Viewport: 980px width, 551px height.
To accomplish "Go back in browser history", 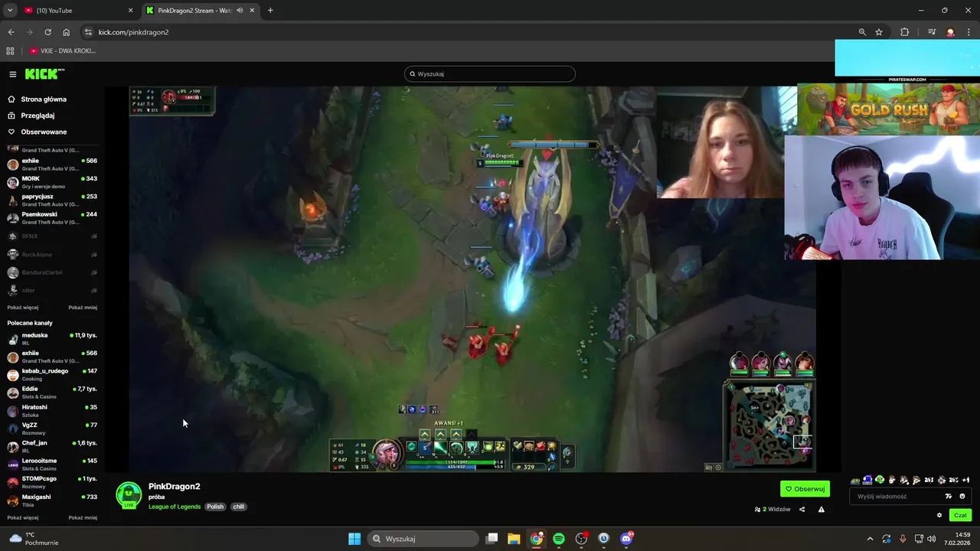I will pos(11,32).
